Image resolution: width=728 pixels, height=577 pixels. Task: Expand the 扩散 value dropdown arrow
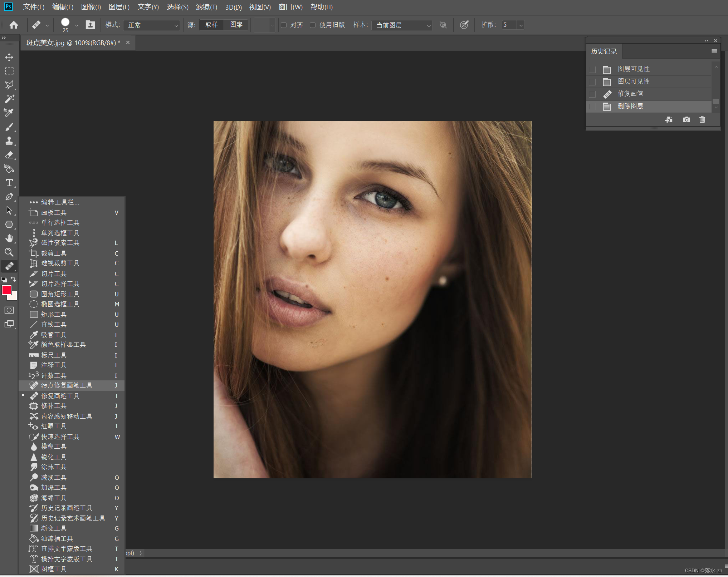pos(521,25)
